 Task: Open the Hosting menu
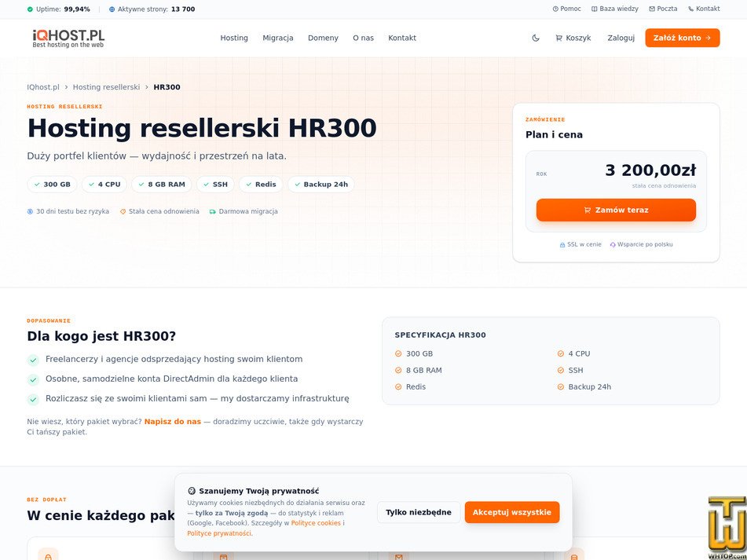pyautogui.click(x=234, y=38)
